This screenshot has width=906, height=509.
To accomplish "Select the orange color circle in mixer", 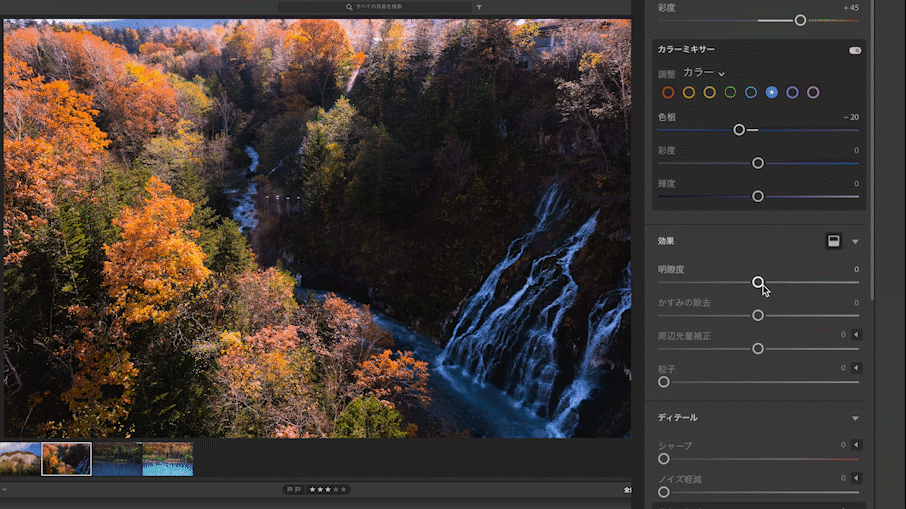I will pyautogui.click(x=689, y=92).
